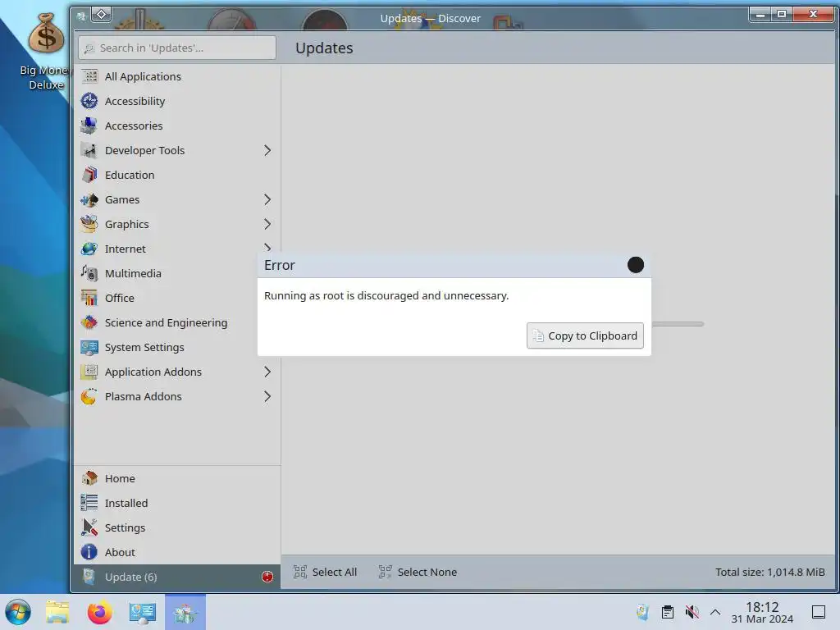This screenshot has height=630, width=840.
Task: Go to the Installed page
Action: [x=177, y=503]
